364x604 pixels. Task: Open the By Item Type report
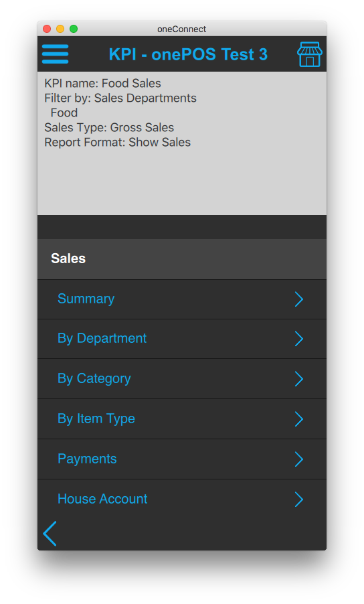click(x=182, y=419)
